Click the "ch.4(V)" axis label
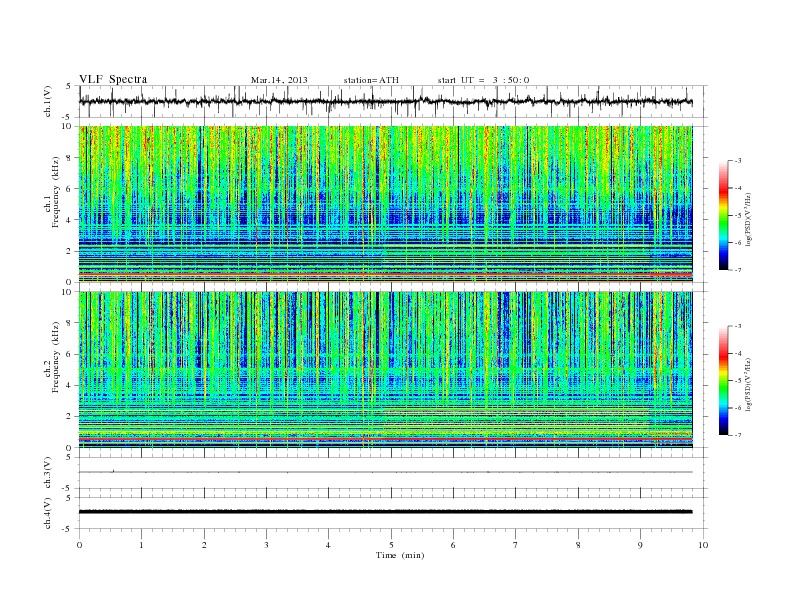 [47, 513]
